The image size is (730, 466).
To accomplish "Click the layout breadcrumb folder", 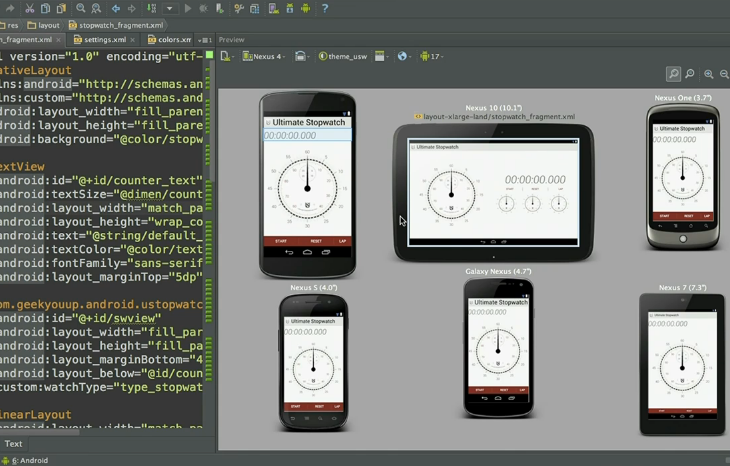I will [44, 25].
